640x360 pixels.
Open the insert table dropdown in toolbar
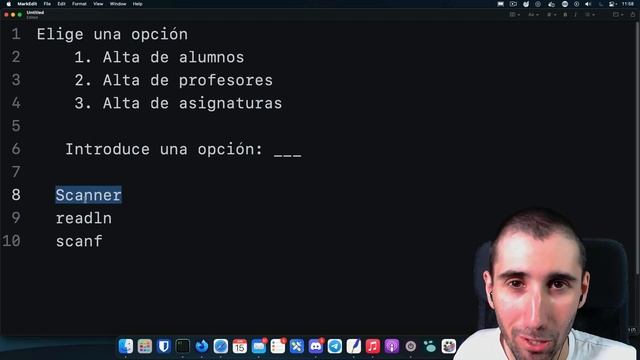click(x=617, y=15)
